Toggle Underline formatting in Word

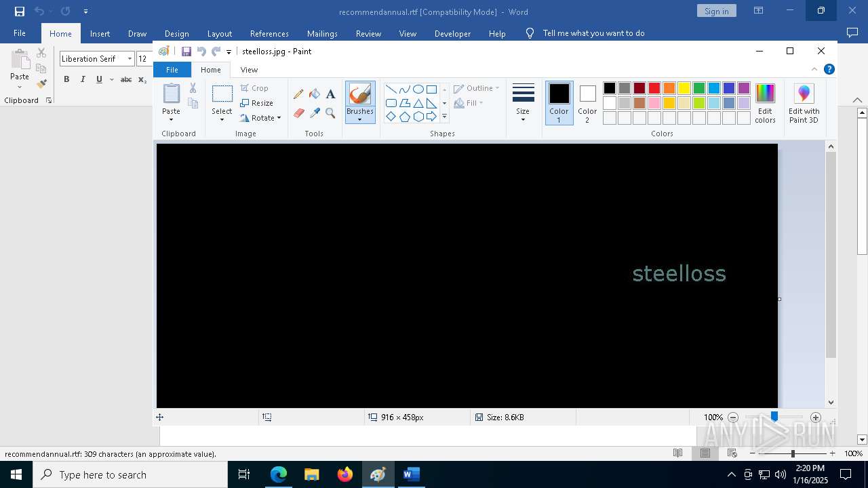tap(99, 79)
